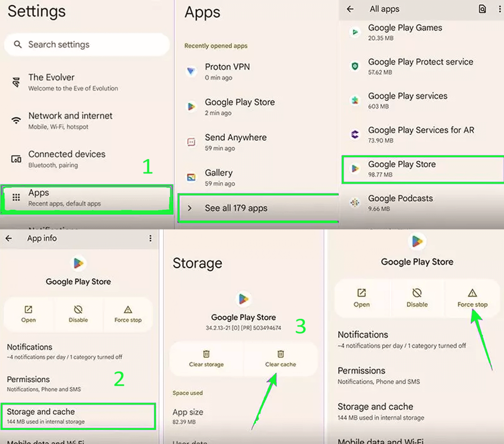Tap the Google Play Services for AR icon
The height and width of the screenshot is (444, 504).
[x=355, y=134]
